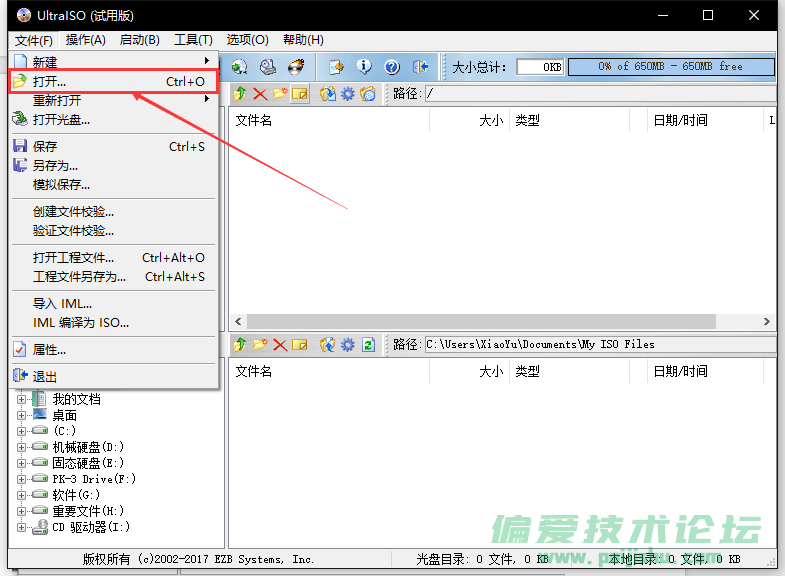Select 另存为... menu entry
The height and width of the screenshot is (576, 785).
click(x=55, y=165)
